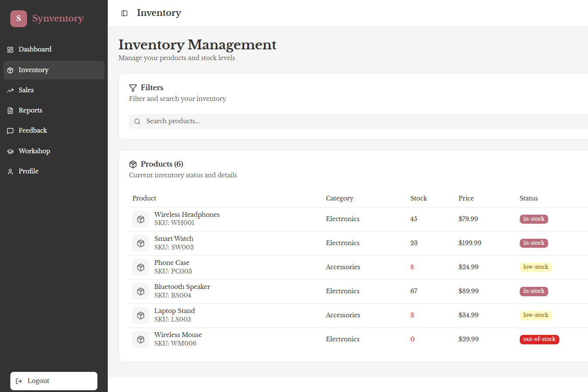Click the Synventory logo icon
This screenshot has width=588, height=392.
point(18,18)
